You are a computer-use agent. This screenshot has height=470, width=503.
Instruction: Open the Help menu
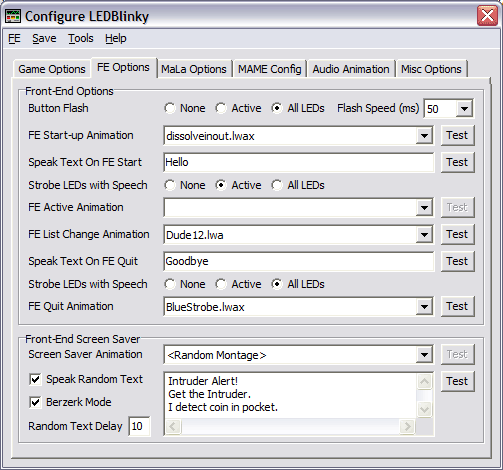(115, 38)
